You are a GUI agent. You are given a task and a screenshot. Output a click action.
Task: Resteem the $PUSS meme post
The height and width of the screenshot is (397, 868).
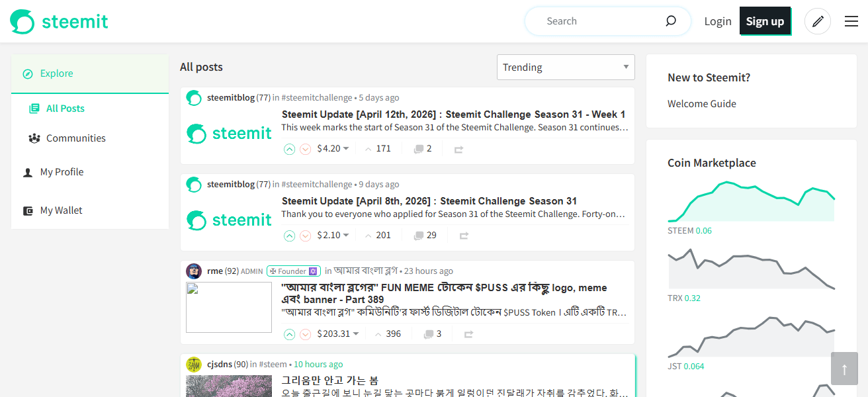(x=468, y=335)
